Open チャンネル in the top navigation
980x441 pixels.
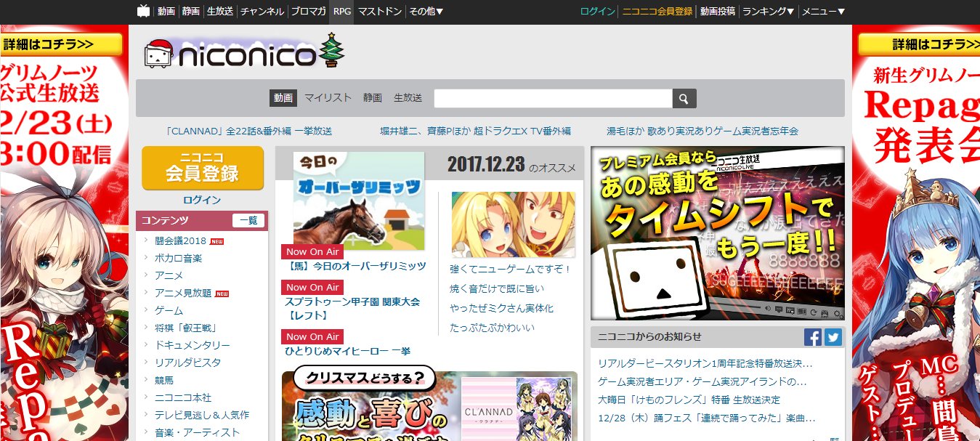(x=262, y=11)
